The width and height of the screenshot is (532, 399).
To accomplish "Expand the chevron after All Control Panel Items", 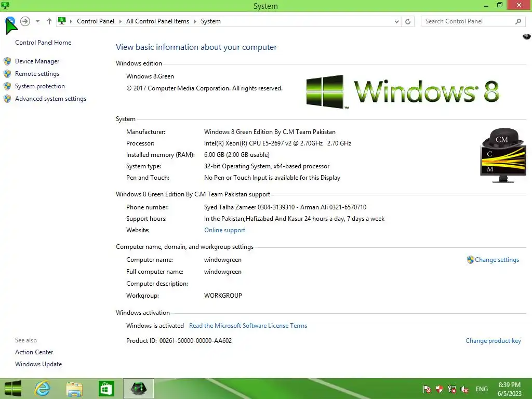I will click(x=195, y=21).
